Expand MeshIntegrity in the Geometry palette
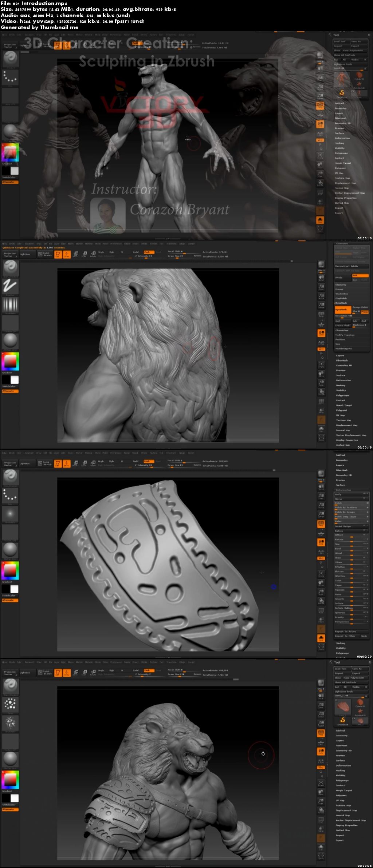Viewport: 373px width, 868px height. tap(343, 349)
